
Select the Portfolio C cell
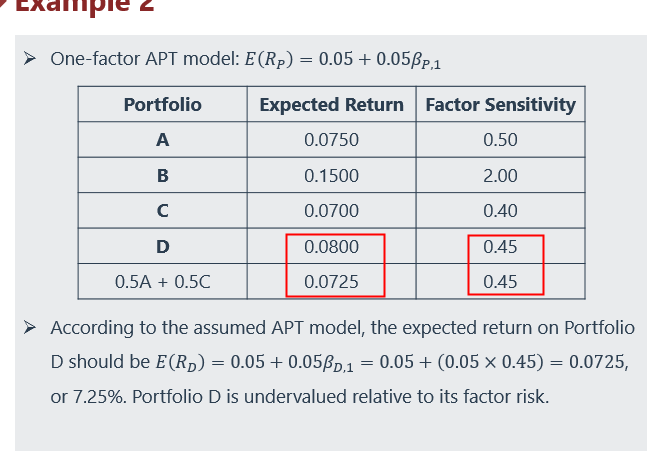pos(162,211)
